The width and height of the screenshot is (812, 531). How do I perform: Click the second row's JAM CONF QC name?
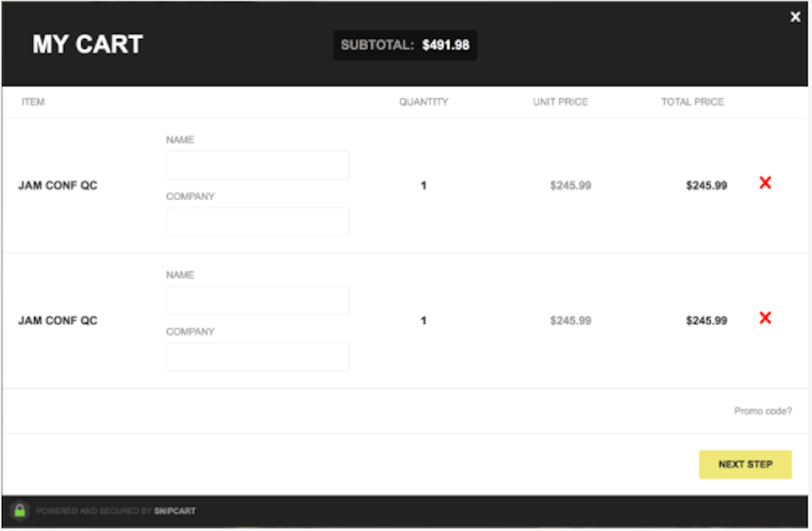58,320
